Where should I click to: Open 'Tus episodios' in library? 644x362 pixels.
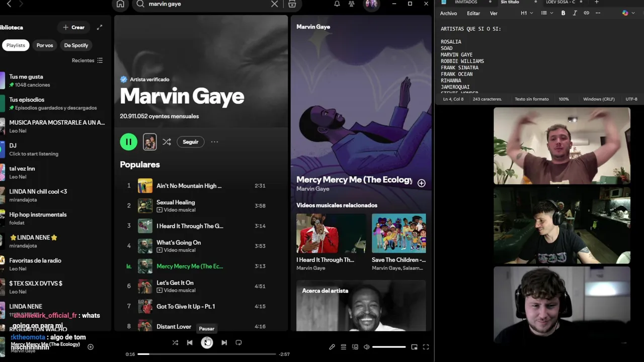(53, 104)
